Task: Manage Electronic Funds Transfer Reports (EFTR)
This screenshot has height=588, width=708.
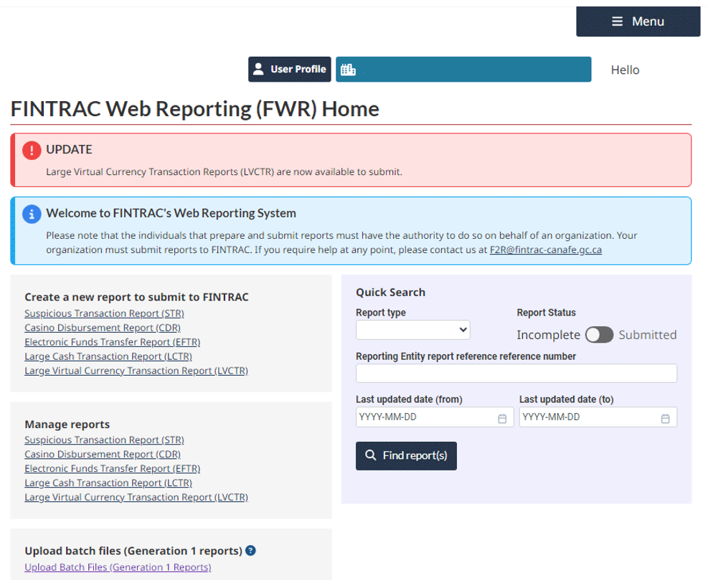Action: coord(113,468)
